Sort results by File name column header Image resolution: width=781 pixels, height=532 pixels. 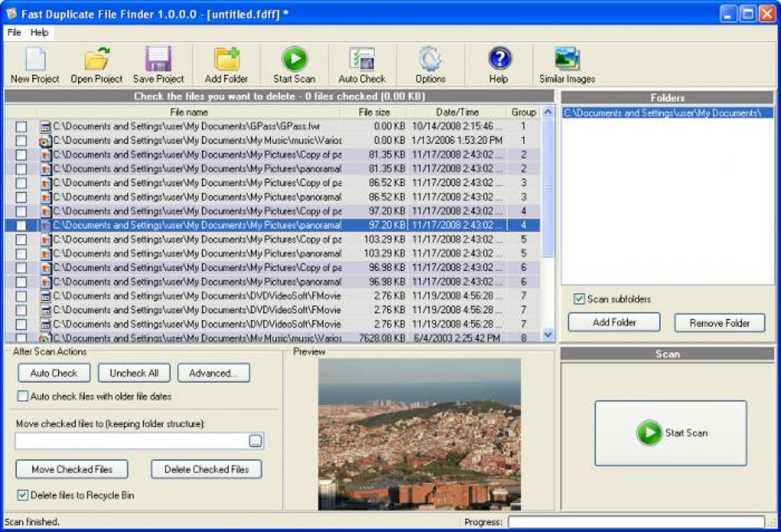point(188,112)
